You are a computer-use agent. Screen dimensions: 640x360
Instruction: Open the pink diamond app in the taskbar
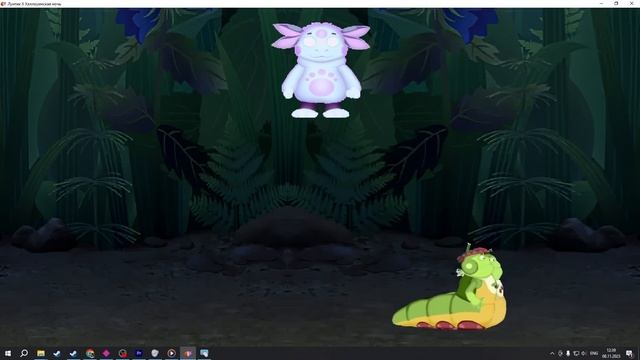point(106,353)
